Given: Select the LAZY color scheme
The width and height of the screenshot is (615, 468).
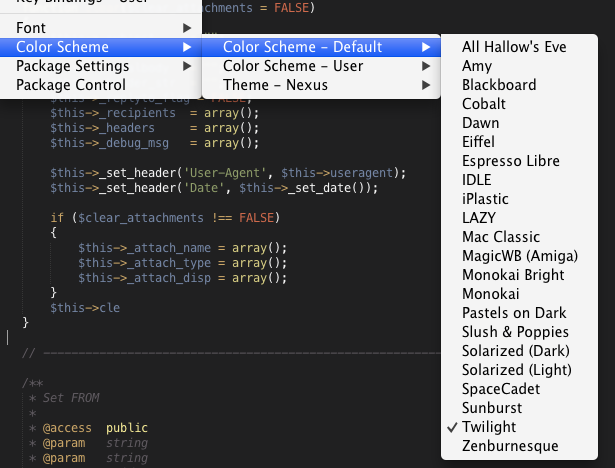Looking at the screenshot, I should pyautogui.click(x=519, y=218).
